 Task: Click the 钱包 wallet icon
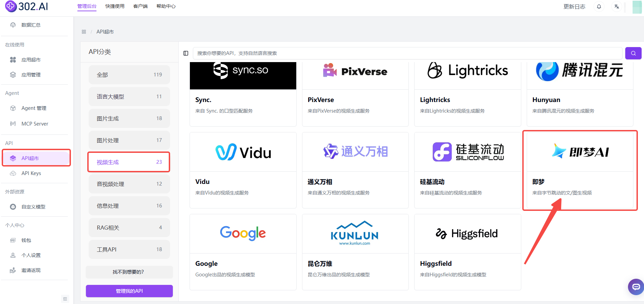[x=13, y=240]
